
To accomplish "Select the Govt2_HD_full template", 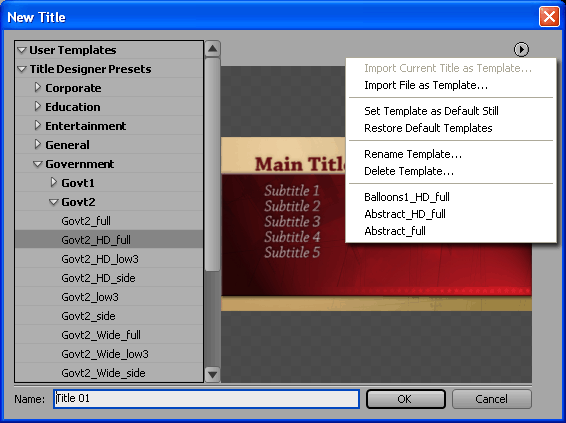I will click(x=109, y=240).
